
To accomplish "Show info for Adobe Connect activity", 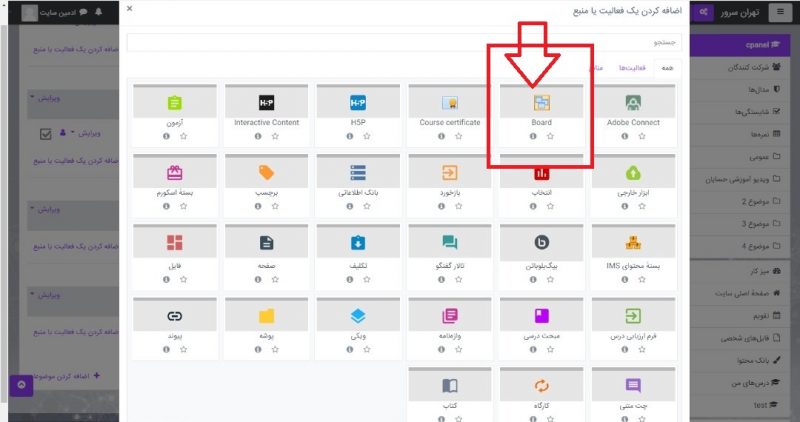I will pyautogui.click(x=623, y=136).
